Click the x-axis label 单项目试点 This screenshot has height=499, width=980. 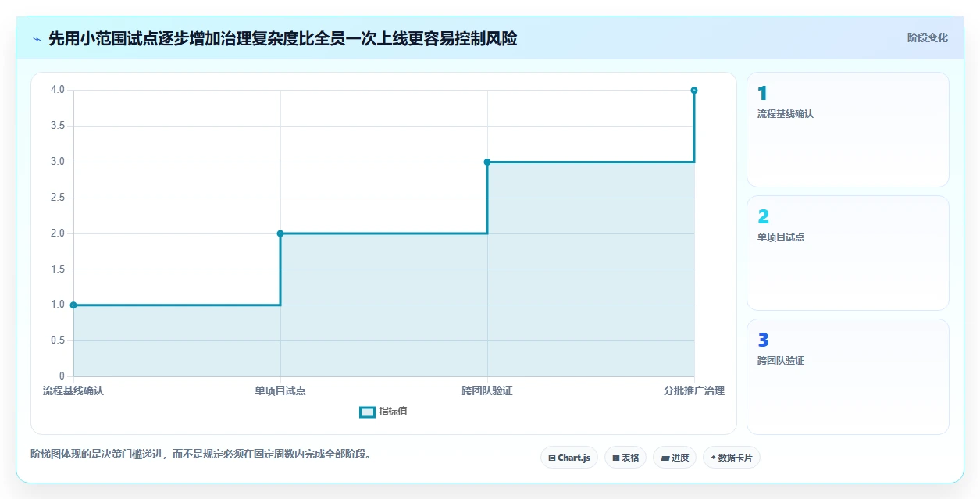280,391
